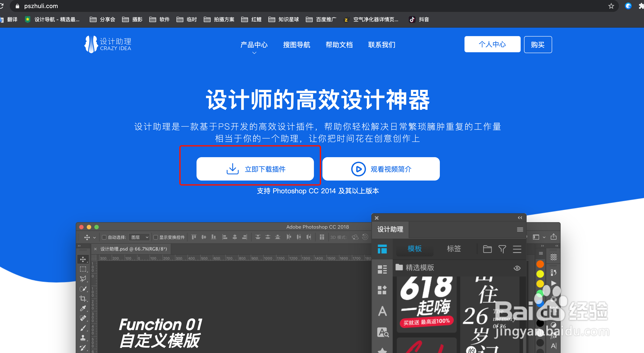Image resolution: width=644 pixels, height=353 pixels.
Task: Open the 图层 auto-select dropdown
Action: 139,237
